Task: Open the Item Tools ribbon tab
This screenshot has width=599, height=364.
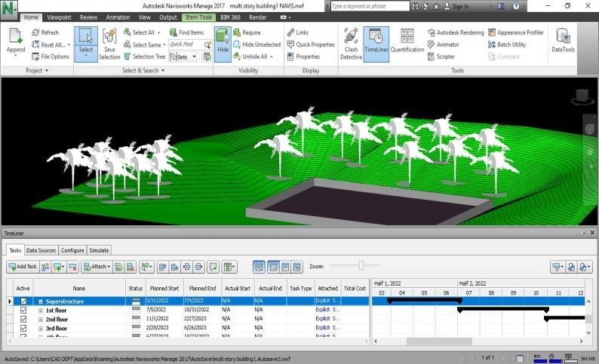Action: [x=198, y=17]
